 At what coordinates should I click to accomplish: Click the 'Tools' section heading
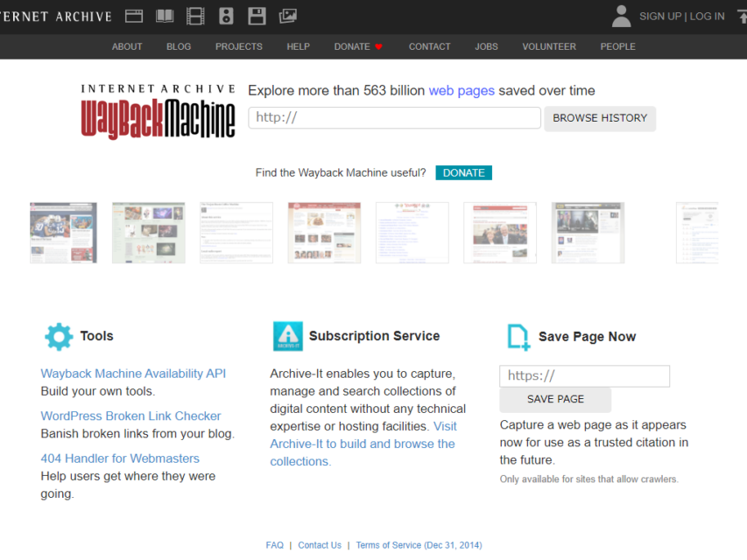tap(96, 336)
